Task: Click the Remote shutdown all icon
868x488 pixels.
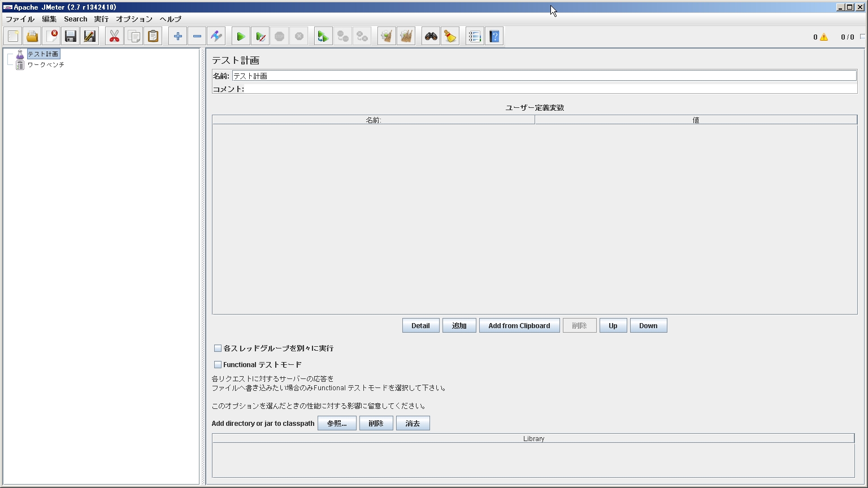Action: tap(362, 36)
